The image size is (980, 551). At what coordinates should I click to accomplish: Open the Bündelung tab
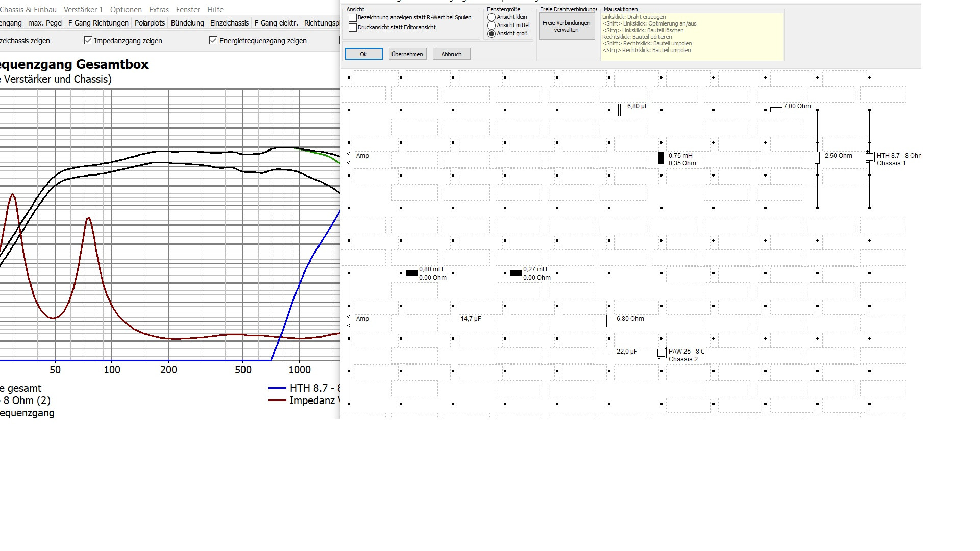tap(187, 23)
